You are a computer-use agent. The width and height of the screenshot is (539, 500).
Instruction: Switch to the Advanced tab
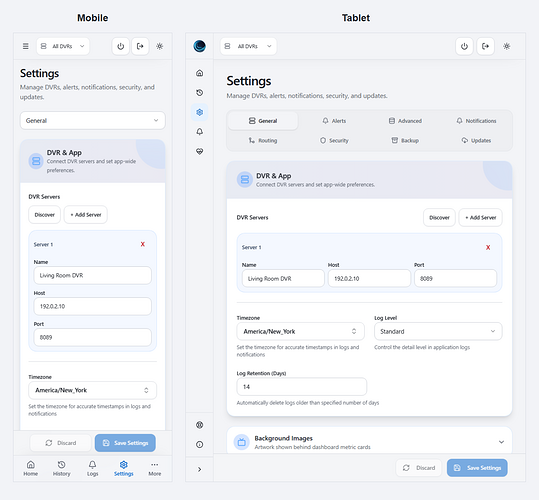click(x=405, y=121)
